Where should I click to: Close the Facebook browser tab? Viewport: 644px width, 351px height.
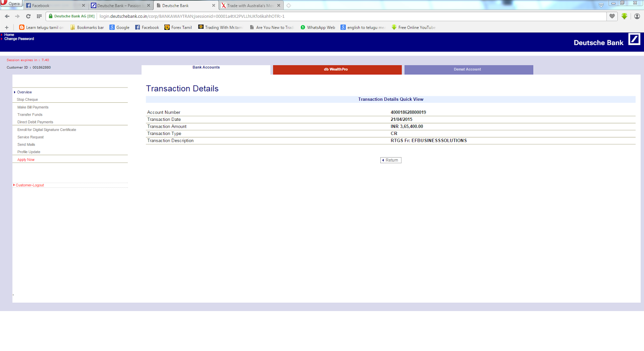click(x=83, y=6)
